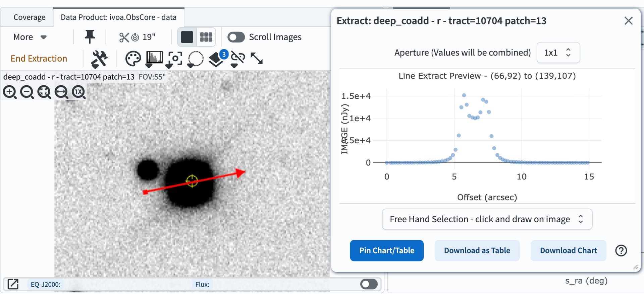Open the tools wrench dropdown
The height and width of the screenshot is (294, 644).
pyautogui.click(x=99, y=59)
